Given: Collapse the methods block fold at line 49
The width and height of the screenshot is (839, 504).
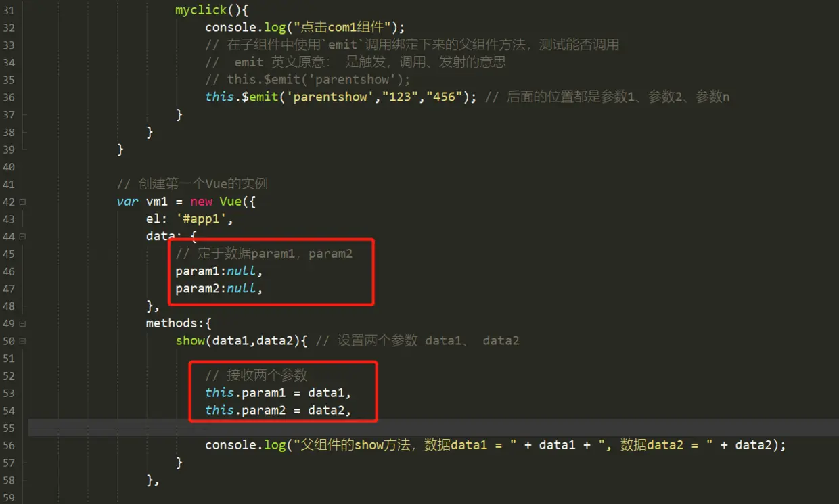Looking at the screenshot, I should coord(23,323).
